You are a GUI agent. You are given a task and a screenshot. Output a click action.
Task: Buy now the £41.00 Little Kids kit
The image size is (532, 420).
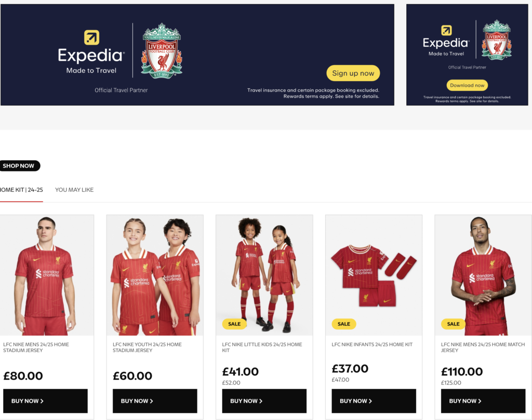(x=264, y=401)
